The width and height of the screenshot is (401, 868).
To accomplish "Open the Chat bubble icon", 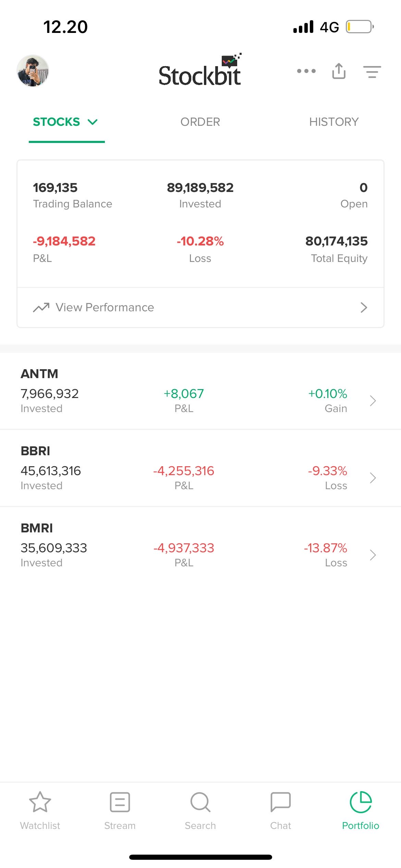I will click(280, 802).
